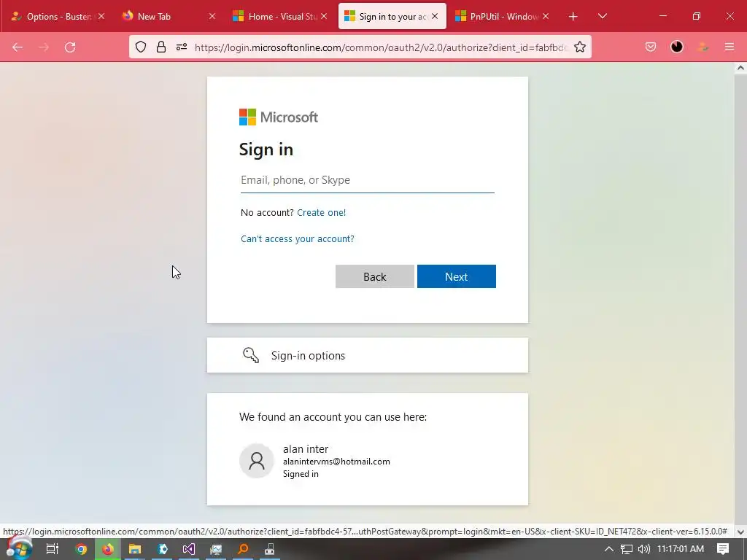Click the taskbar clock 11:17:01 AM
Image resolution: width=747 pixels, height=560 pixels.
click(681, 549)
